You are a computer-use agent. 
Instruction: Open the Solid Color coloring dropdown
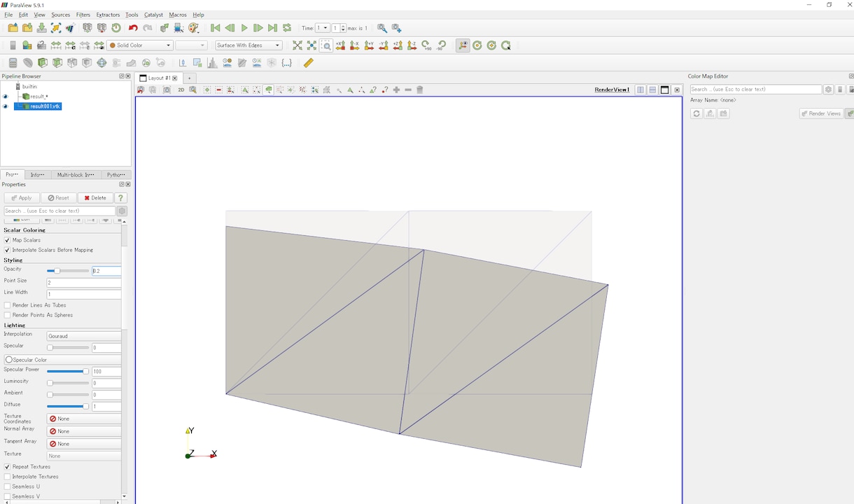click(x=140, y=45)
